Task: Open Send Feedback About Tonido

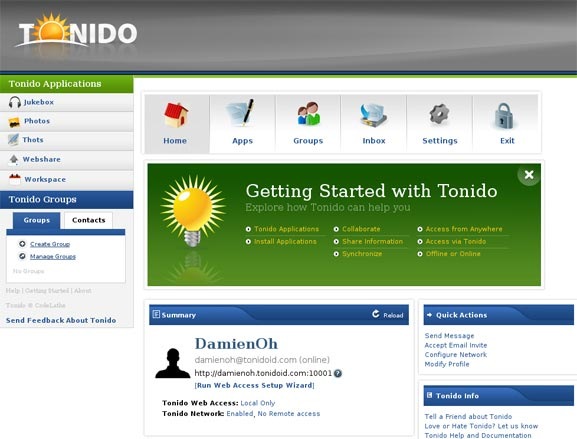Action: pos(61,320)
